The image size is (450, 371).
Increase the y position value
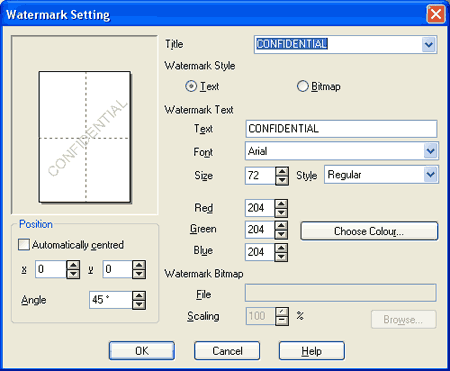(x=139, y=265)
